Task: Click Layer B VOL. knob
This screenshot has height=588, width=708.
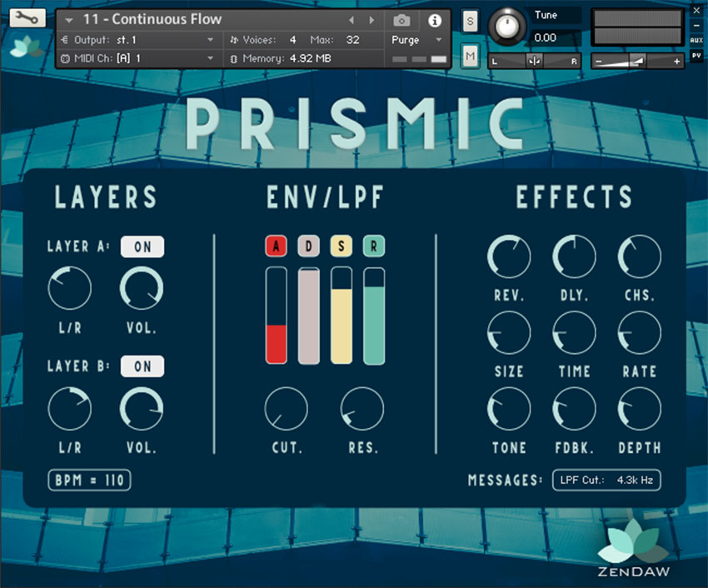Action: pos(142,408)
